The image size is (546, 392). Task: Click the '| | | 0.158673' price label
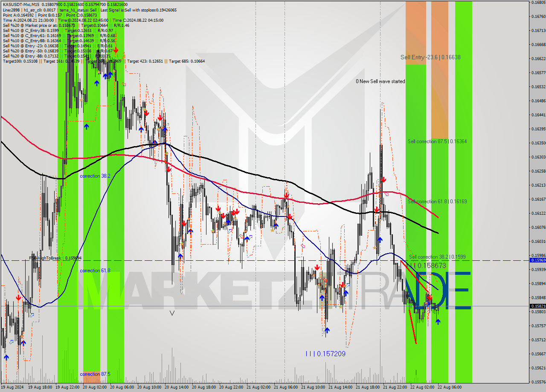click(x=426, y=265)
